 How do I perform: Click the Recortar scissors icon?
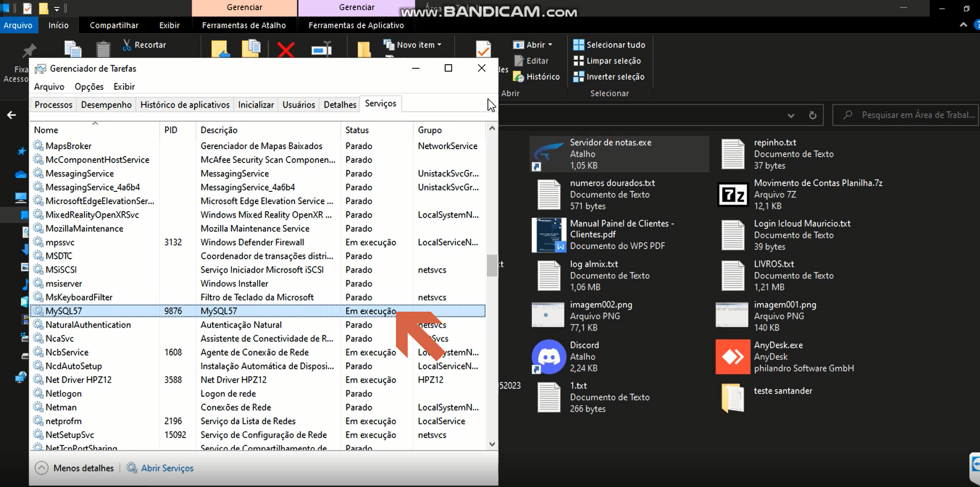pyautogui.click(x=127, y=45)
